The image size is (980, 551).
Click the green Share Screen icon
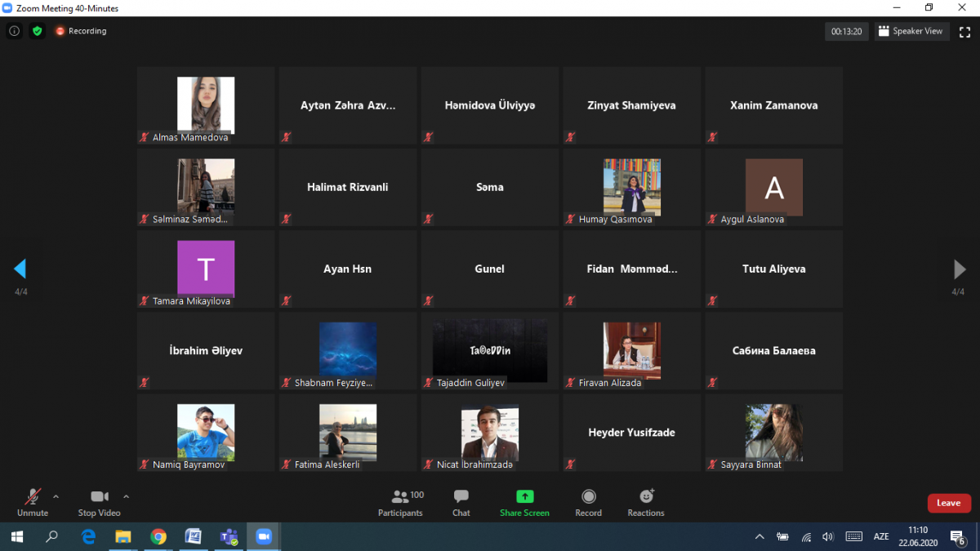pos(524,496)
